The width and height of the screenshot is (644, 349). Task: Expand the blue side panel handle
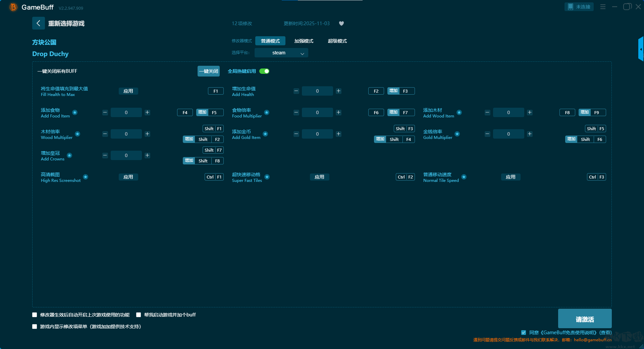tap(641, 49)
